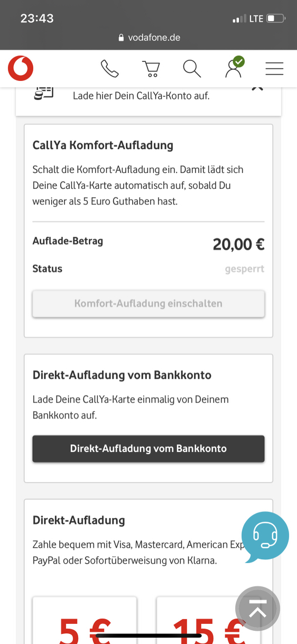Open the search magnifier icon
This screenshot has height=644, width=297.
coord(192,68)
